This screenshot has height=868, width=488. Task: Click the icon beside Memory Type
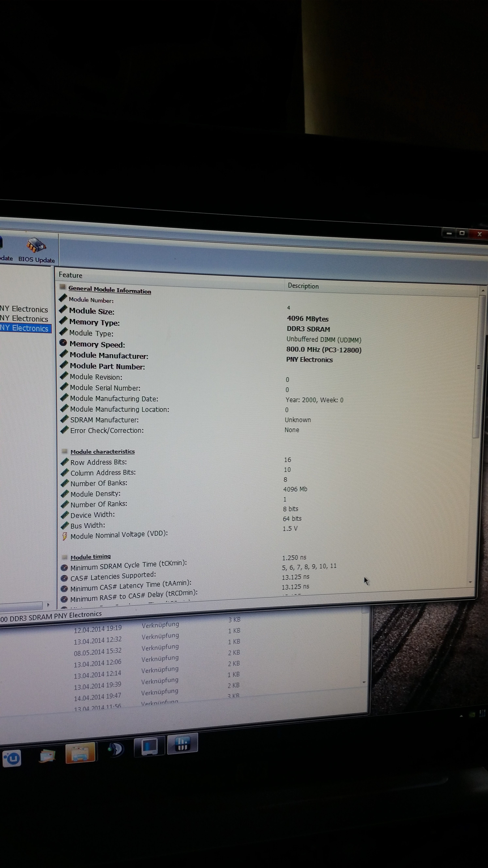click(63, 321)
